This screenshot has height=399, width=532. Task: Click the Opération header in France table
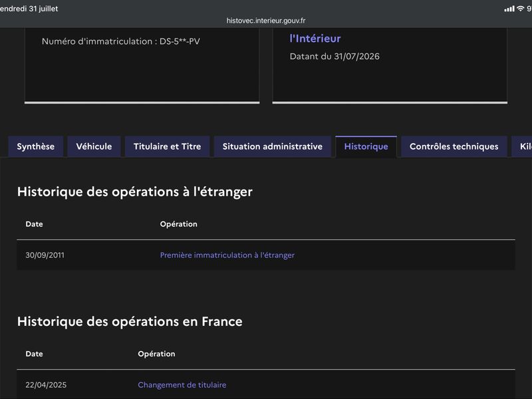point(156,354)
